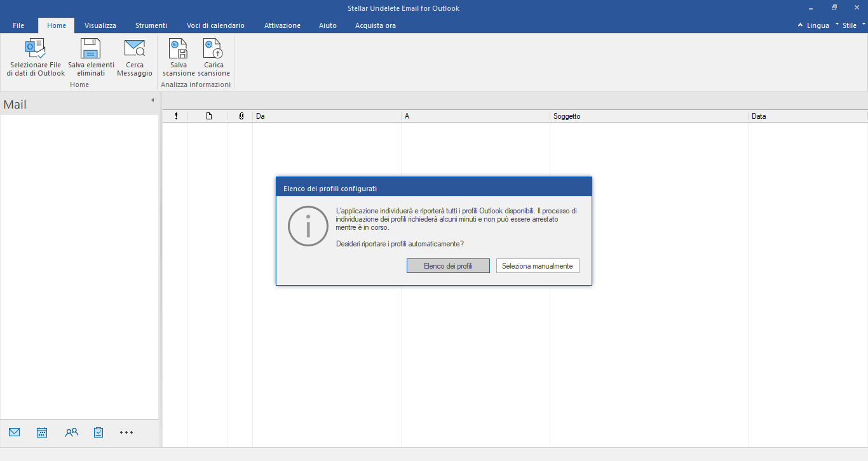Click Carica scansione icon
Screen dimensions: 868x461
click(214, 50)
